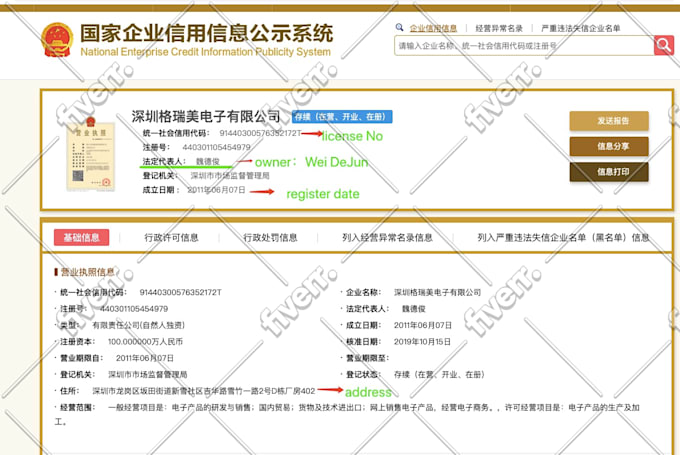Screen dimensions: 680x455
Task: Click the credit code value in 营业执照信息
Action: click(x=180, y=292)
